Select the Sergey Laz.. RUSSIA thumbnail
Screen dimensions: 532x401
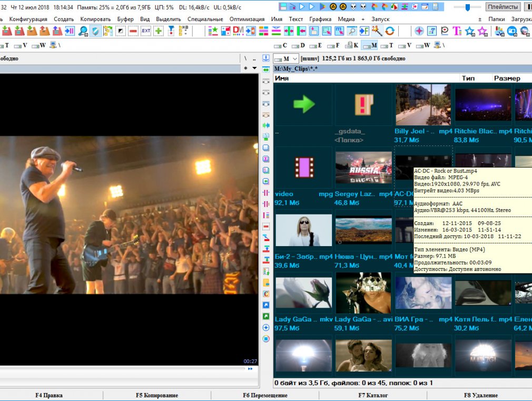coord(363,168)
